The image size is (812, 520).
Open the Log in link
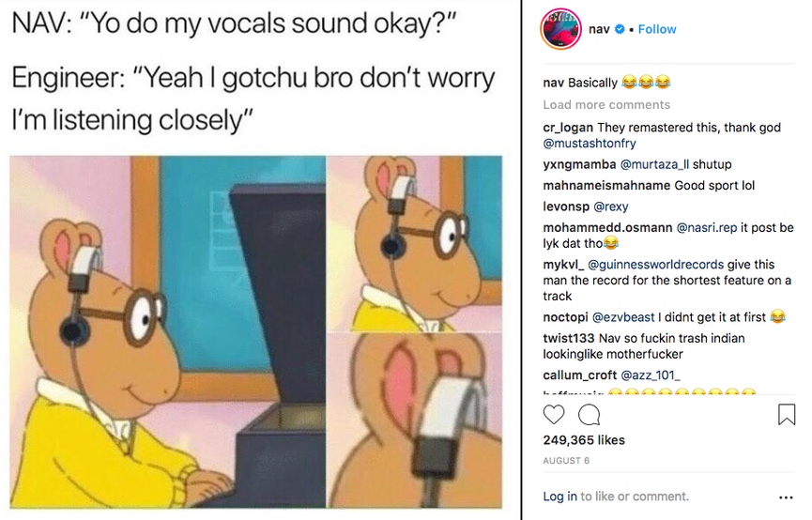click(x=559, y=497)
